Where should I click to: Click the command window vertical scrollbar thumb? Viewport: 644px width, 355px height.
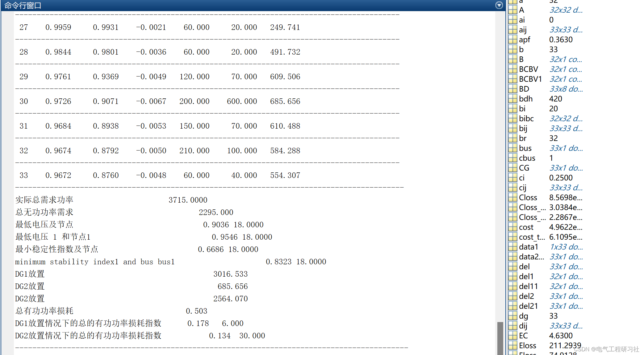click(x=500, y=338)
